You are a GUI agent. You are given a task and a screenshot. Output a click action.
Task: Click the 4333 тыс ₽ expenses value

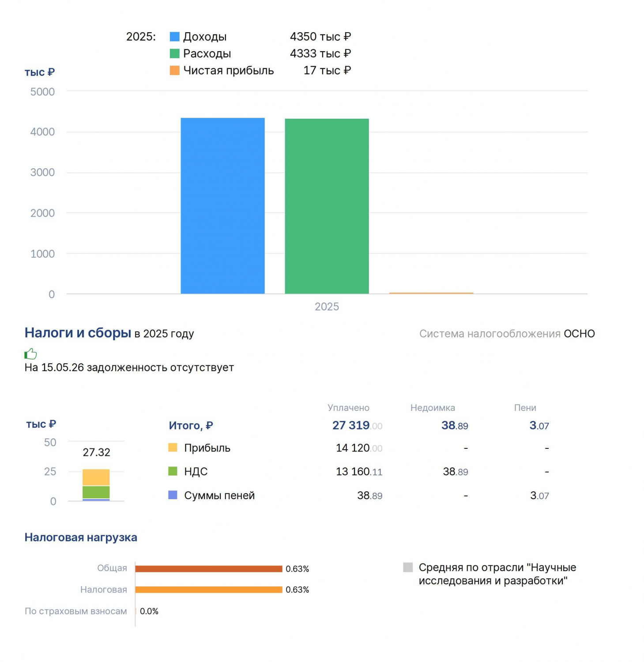point(320,53)
